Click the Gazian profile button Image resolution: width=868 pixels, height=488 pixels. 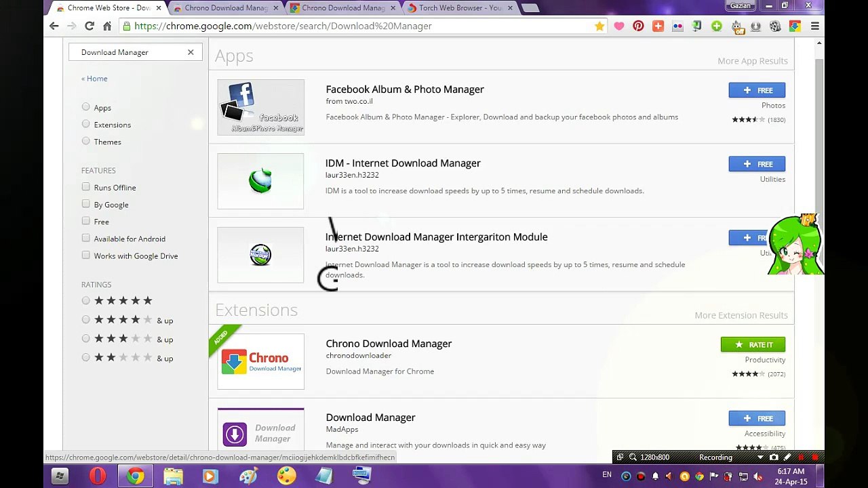(x=740, y=5)
